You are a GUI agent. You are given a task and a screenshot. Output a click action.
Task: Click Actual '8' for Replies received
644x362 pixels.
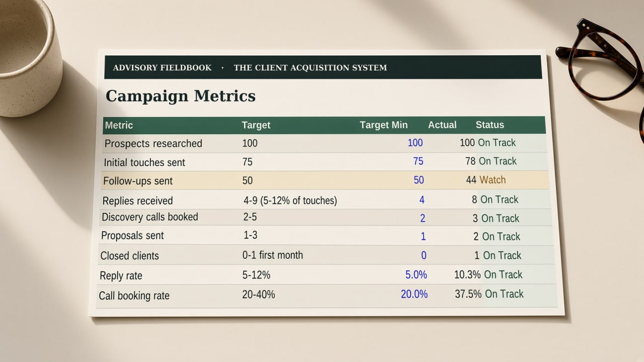click(474, 200)
